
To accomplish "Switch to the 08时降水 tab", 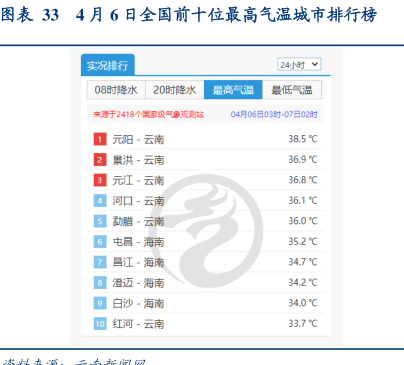I will pyautogui.click(x=116, y=90).
